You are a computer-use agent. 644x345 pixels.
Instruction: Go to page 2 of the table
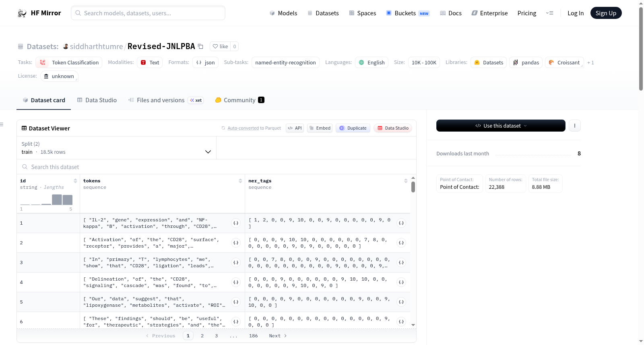click(x=202, y=336)
